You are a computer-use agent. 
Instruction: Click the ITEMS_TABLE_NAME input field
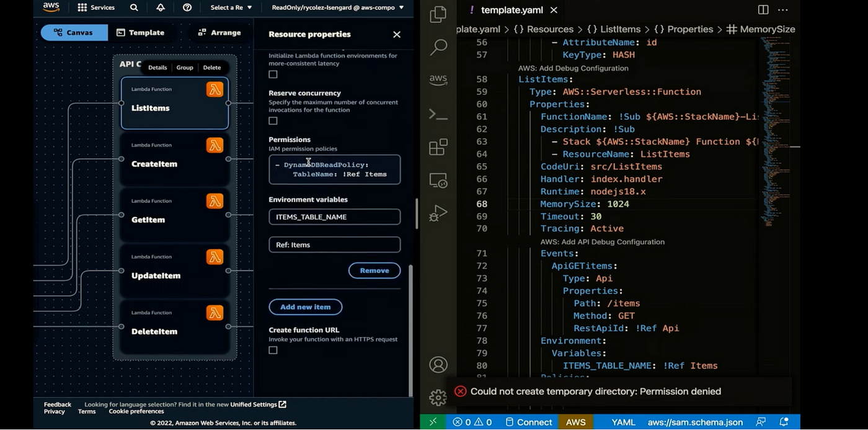tap(335, 217)
